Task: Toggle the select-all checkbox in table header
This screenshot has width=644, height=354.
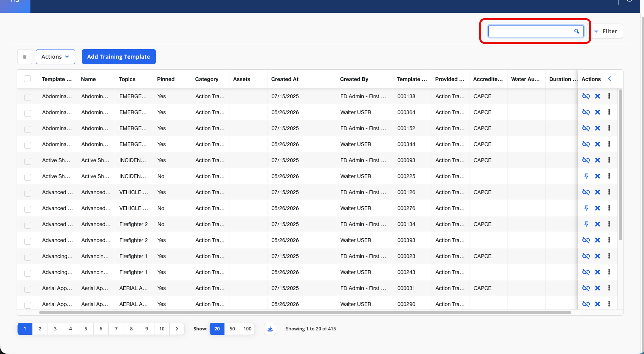Action: point(27,79)
